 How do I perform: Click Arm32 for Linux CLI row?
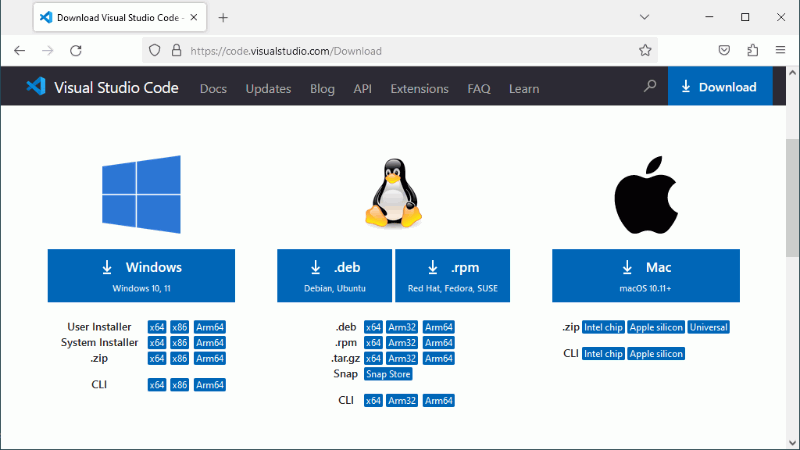point(402,401)
